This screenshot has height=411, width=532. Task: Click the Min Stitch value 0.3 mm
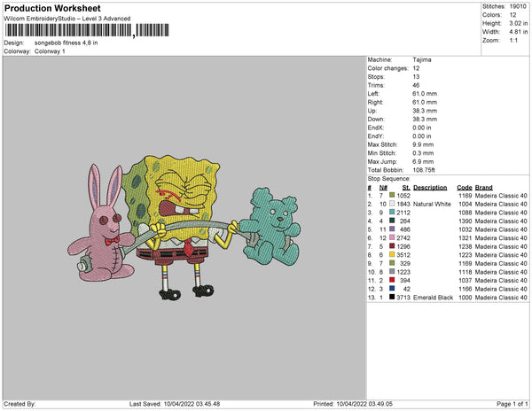click(424, 153)
